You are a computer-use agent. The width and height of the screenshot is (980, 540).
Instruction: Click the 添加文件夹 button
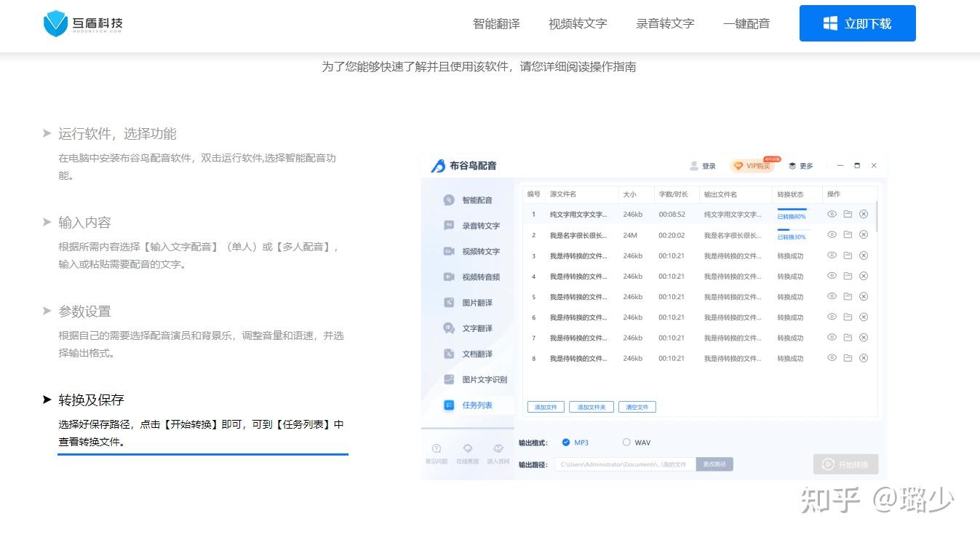pyautogui.click(x=591, y=407)
